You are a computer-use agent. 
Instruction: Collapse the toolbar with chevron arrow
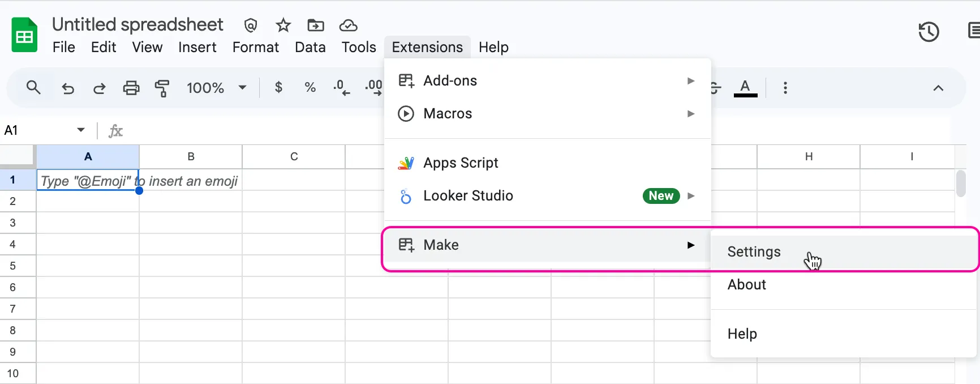[938, 88]
